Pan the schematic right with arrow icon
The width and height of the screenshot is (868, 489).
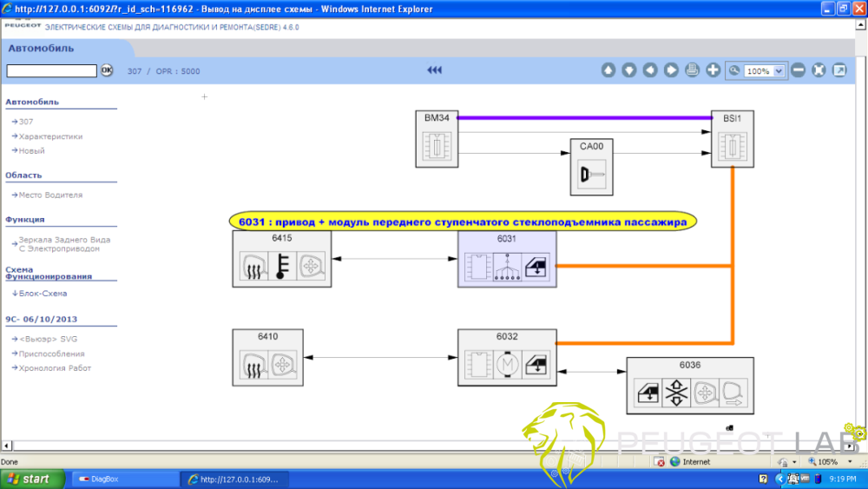tap(671, 70)
